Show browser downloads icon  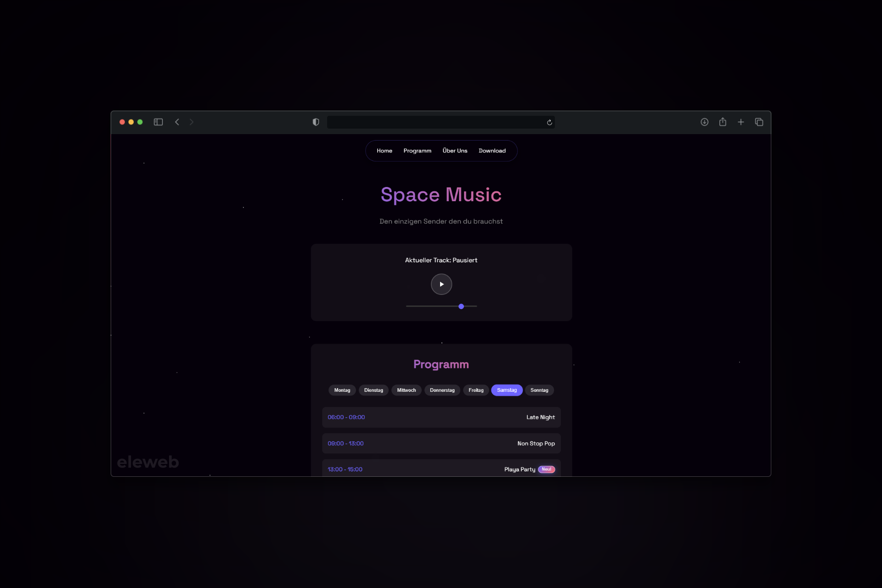pyautogui.click(x=704, y=122)
